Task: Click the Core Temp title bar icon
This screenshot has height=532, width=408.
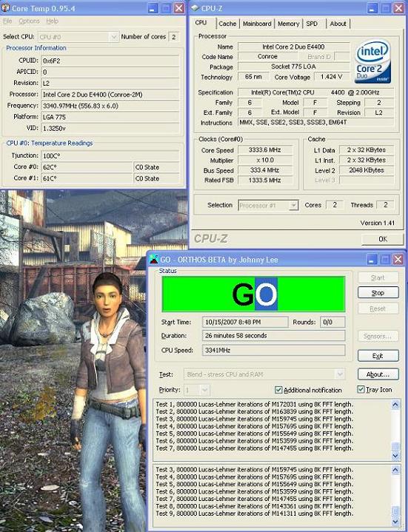Action: [x=5, y=8]
